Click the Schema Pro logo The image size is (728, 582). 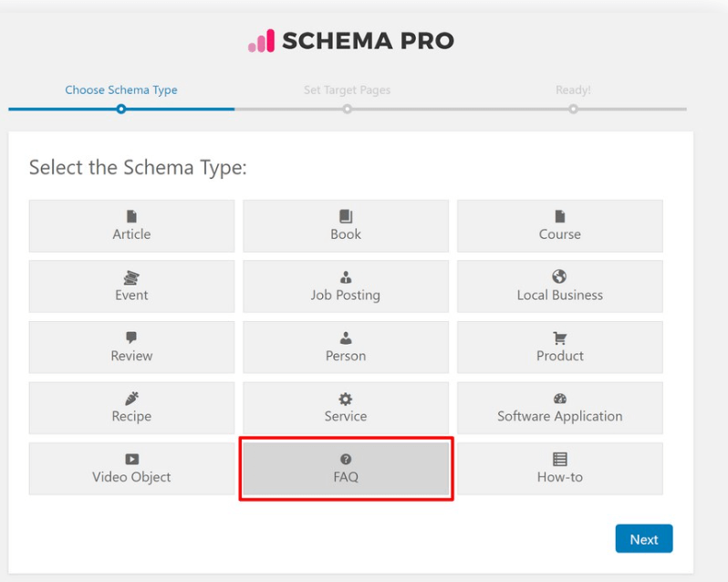pos(351,41)
